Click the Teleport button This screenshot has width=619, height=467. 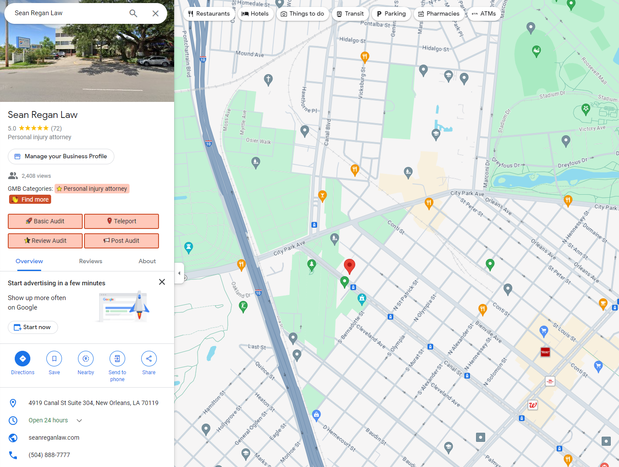[x=121, y=221]
